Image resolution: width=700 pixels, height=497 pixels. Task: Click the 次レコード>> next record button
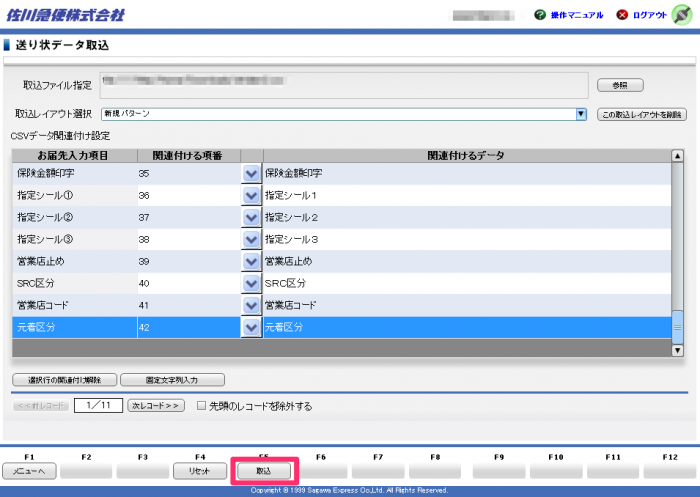[156, 405]
